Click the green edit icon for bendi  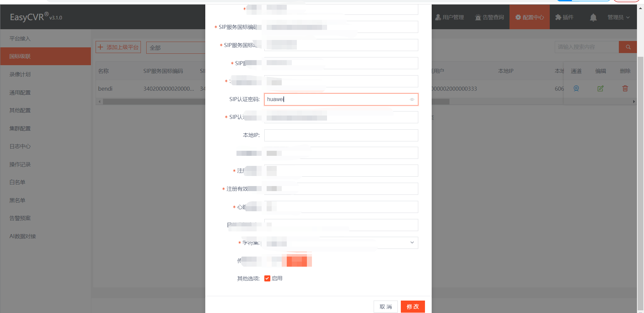click(600, 88)
